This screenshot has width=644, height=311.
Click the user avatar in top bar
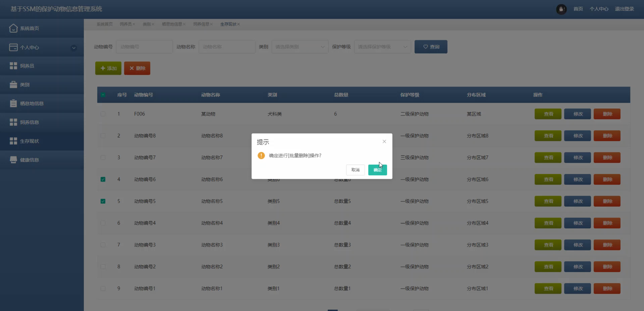(x=561, y=9)
